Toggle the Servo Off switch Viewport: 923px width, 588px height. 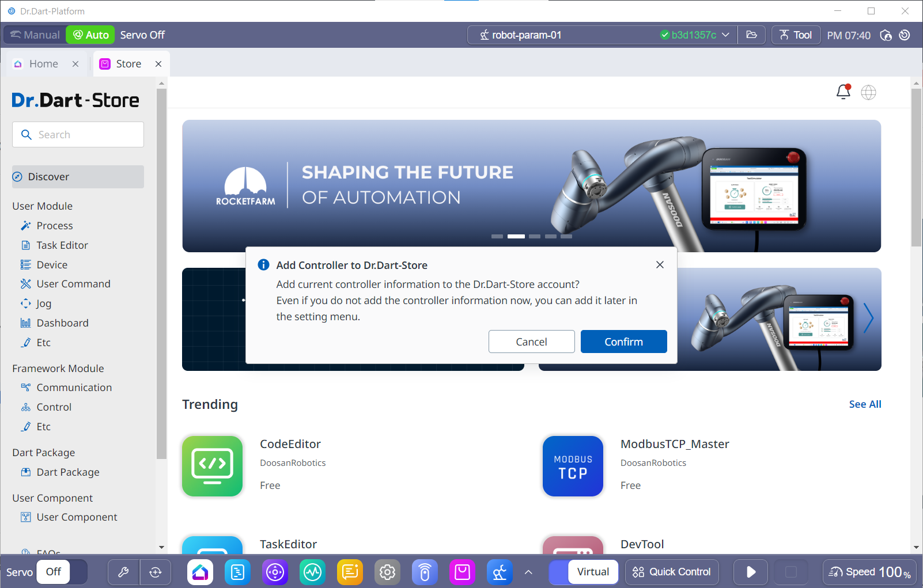pos(62,572)
